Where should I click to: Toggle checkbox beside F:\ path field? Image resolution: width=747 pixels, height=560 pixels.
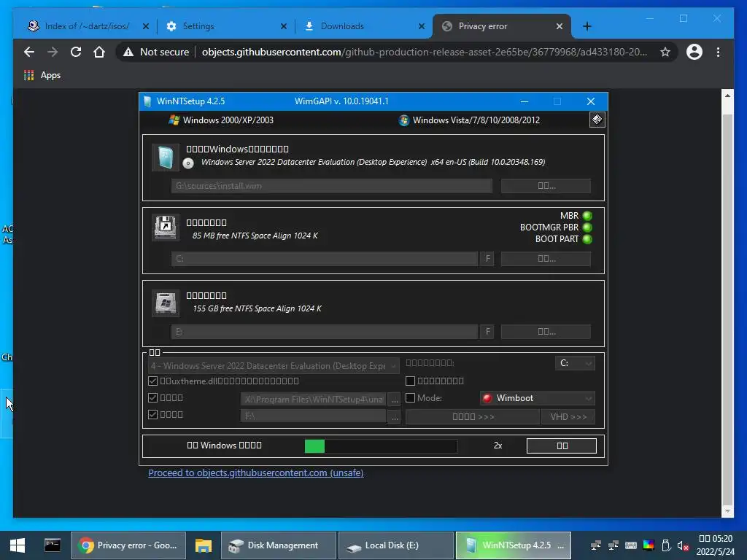click(153, 414)
